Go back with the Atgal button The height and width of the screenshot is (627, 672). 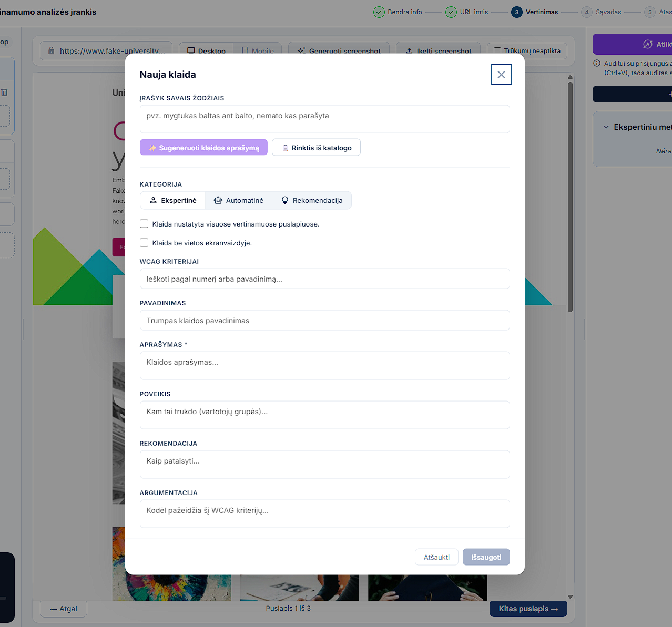coord(64,609)
